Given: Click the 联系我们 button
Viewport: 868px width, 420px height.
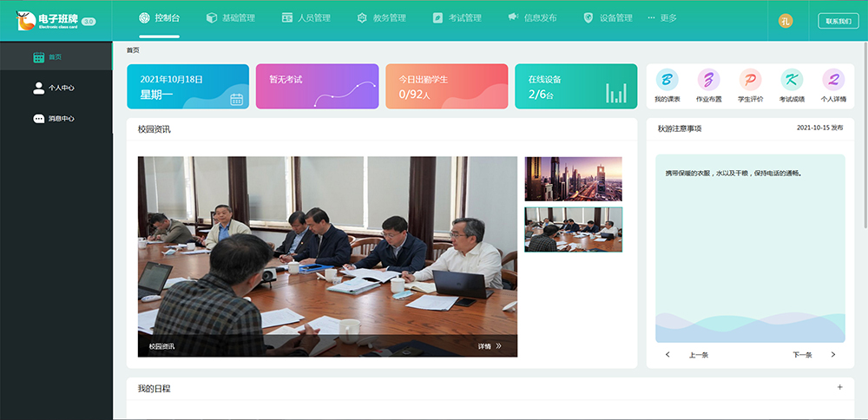Looking at the screenshot, I should point(838,21).
